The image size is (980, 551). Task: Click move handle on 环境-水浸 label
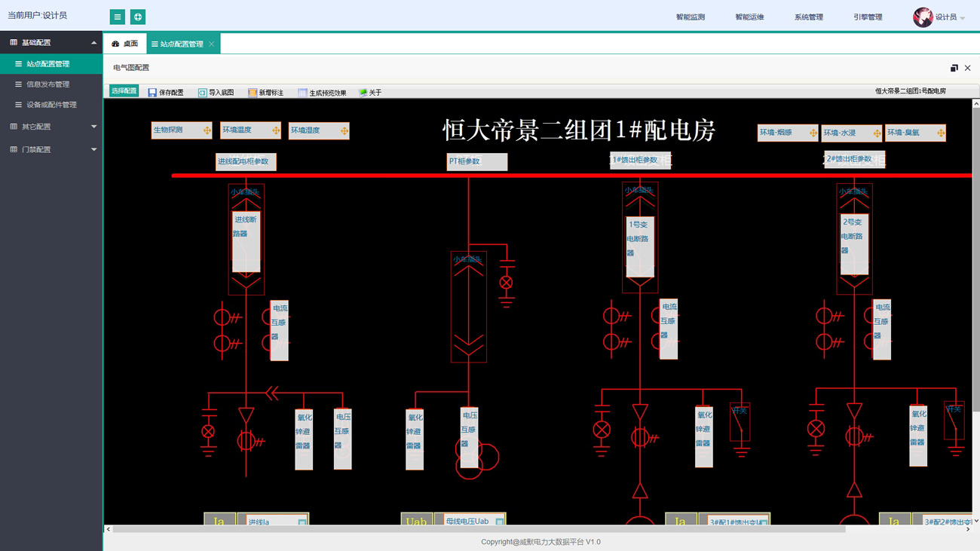pos(877,133)
